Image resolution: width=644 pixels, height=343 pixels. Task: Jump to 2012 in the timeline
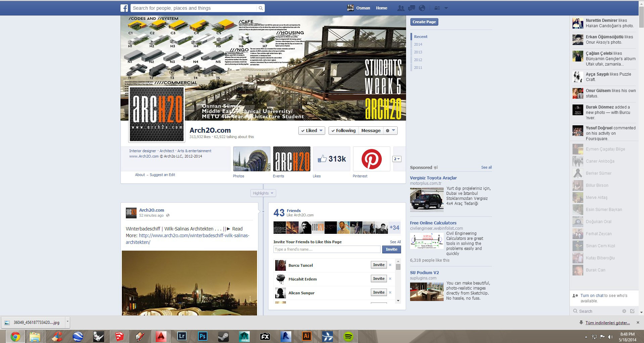click(418, 60)
